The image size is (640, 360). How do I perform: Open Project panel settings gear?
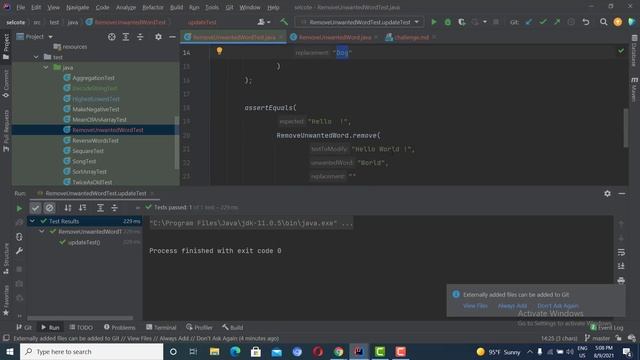point(158,37)
